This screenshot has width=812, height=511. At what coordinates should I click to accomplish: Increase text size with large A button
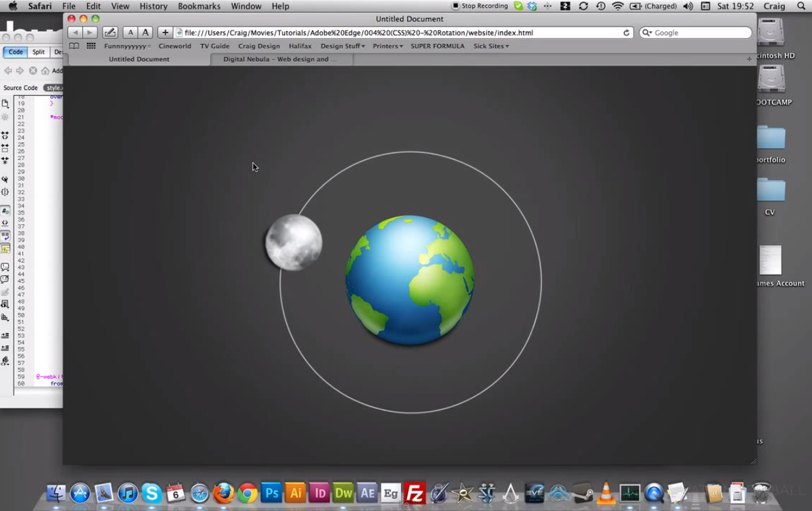tap(146, 33)
